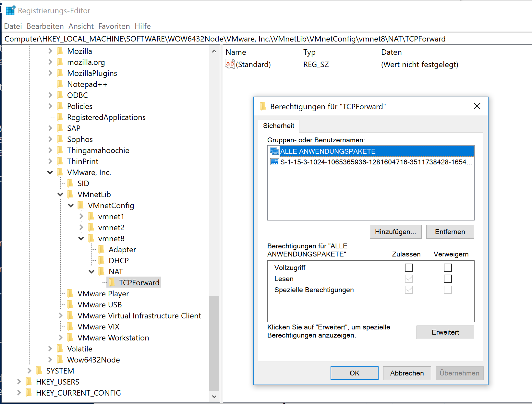Expand the vmnet2 node
Screen dimensions: 532x404
pyautogui.click(x=81, y=228)
